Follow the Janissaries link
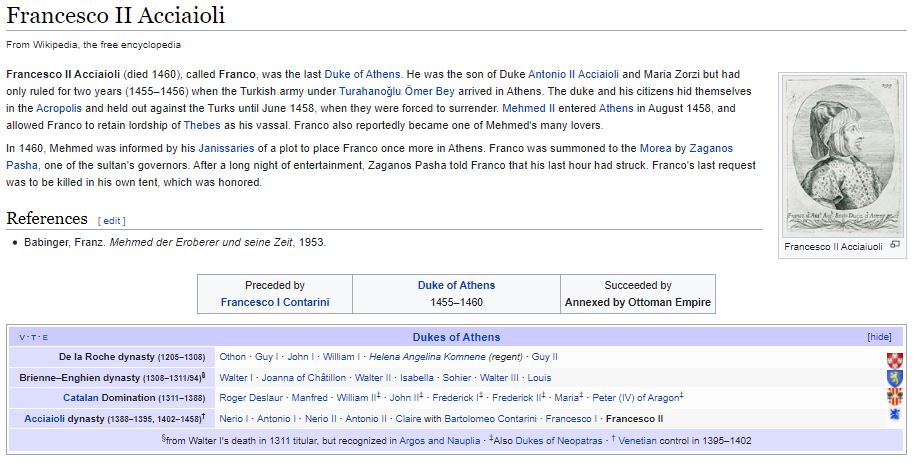 click(x=226, y=148)
